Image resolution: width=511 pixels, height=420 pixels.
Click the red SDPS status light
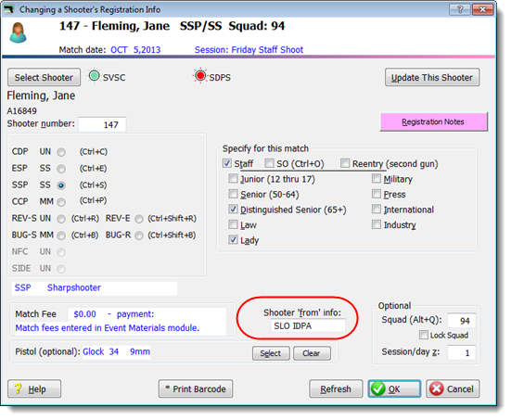pos(200,76)
